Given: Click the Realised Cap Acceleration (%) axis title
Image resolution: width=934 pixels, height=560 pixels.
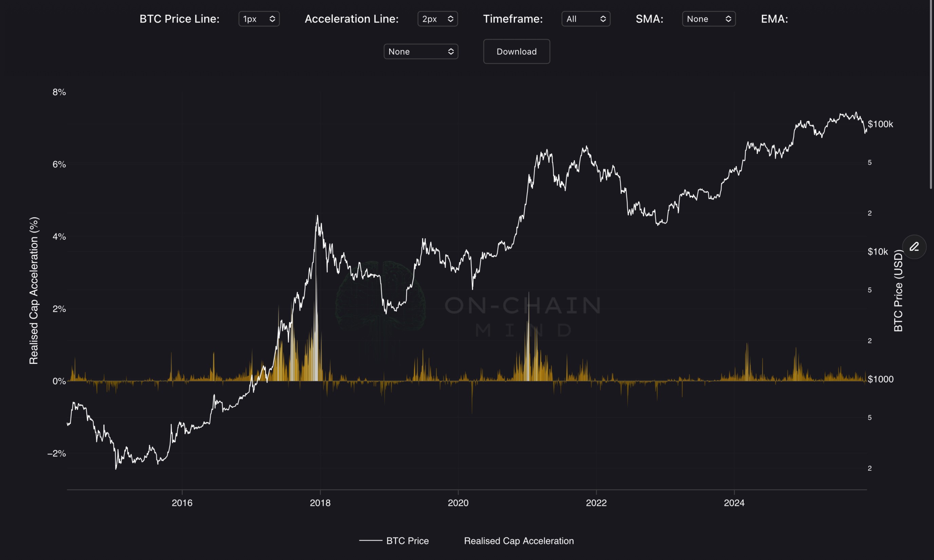Looking at the screenshot, I should pyautogui.click(x=34, y=291).
